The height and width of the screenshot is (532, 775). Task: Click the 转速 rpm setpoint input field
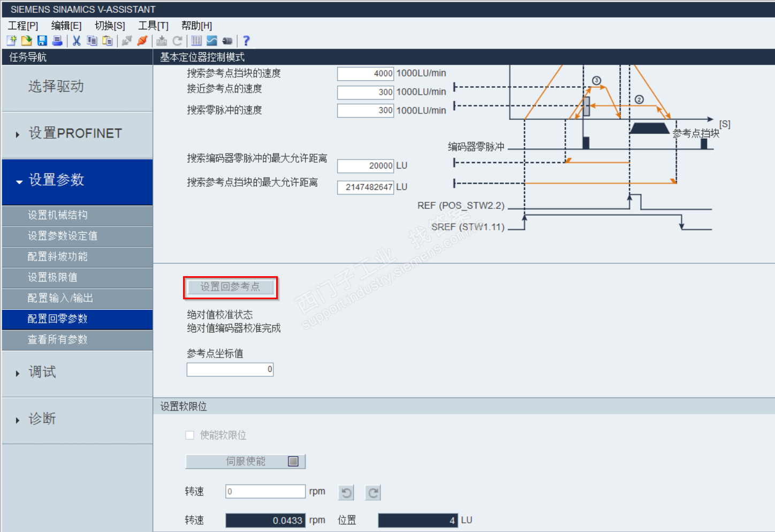click(265, 491)
